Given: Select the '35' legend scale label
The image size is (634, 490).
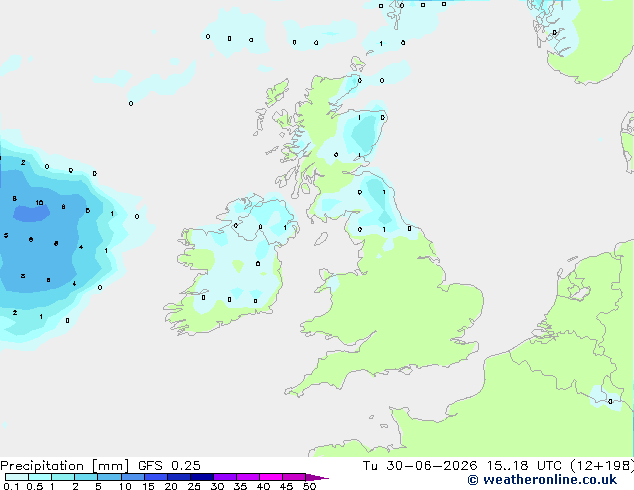Looking at the screenshot, I should point(240,486).
